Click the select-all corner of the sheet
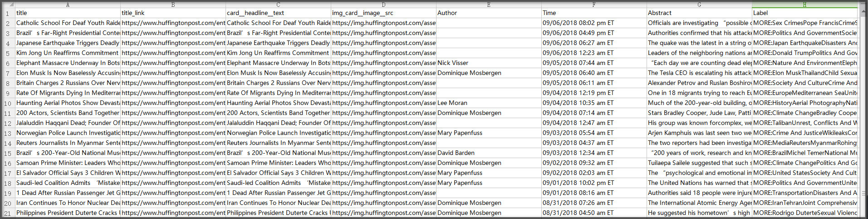Image resolution: width=868 pixels, height=219 pixels. [8, 5]
